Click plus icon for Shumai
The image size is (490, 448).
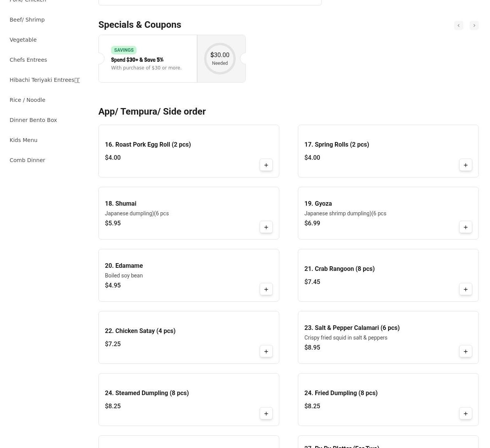(x=266, y=227)
